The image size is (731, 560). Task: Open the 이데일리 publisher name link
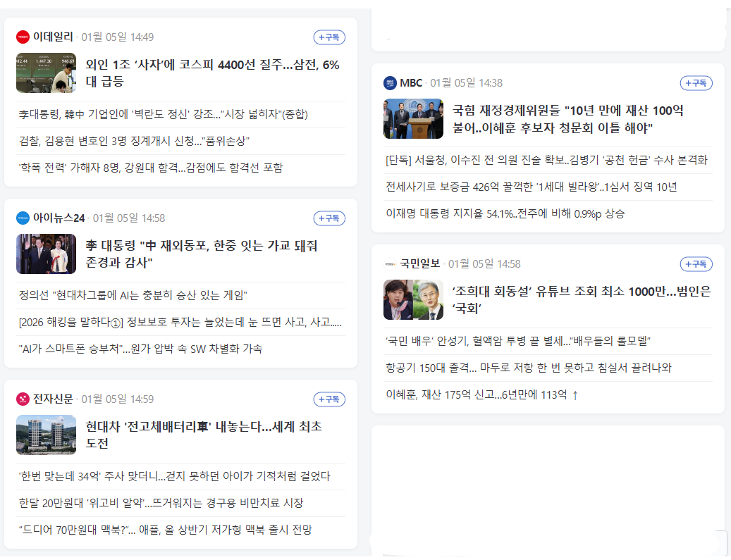pyautogui.click(x=53, y=37)
